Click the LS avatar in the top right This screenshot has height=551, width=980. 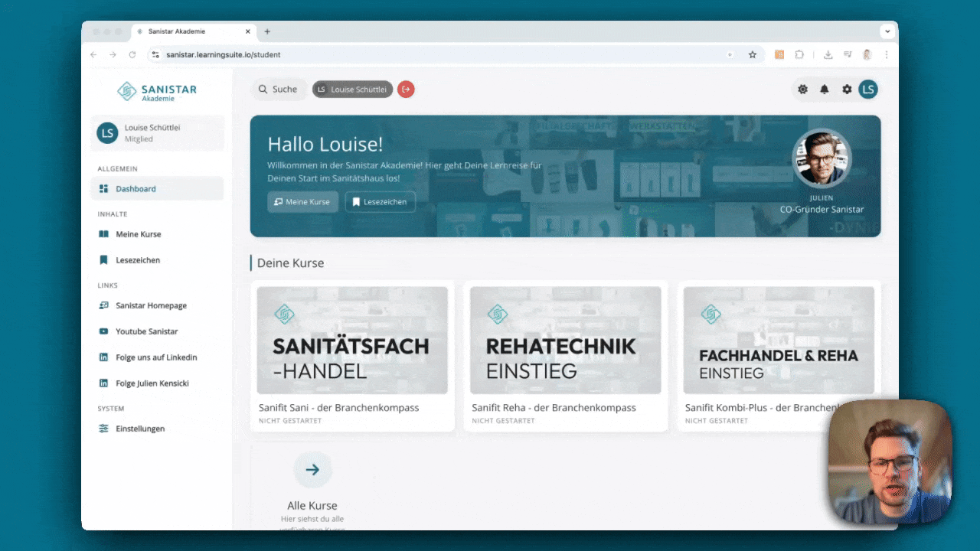[x=868, y=90]
